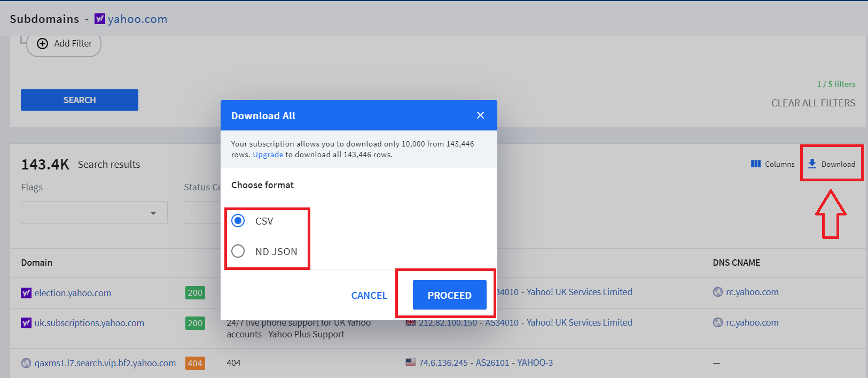Click the 143.4K results count
The height and width of the screenshot is (378, 868).
tap(45, 164)
